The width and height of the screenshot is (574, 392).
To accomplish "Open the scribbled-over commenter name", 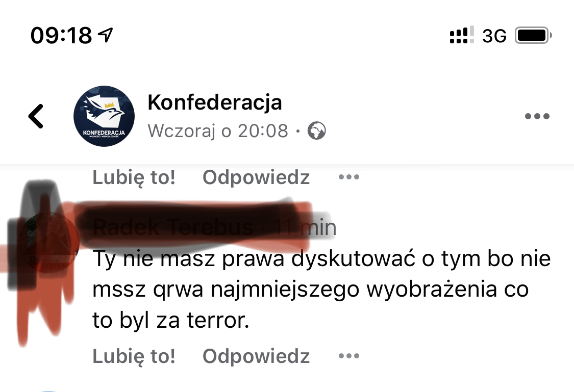I will pos(173,227).
